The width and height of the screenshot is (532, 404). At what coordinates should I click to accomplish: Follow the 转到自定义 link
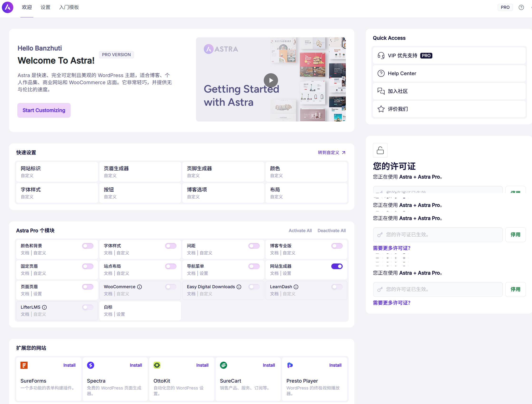pyautogui.click(x=332, y=152)
